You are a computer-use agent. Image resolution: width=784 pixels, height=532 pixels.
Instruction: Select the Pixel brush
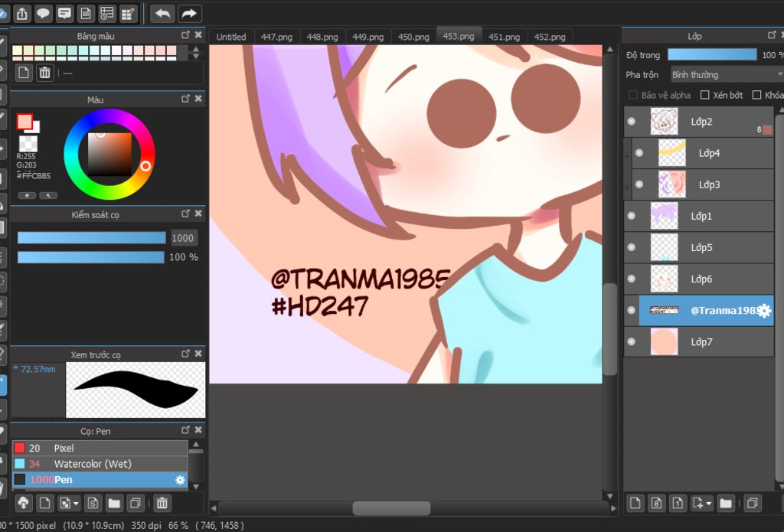click(x=100, y=448)
